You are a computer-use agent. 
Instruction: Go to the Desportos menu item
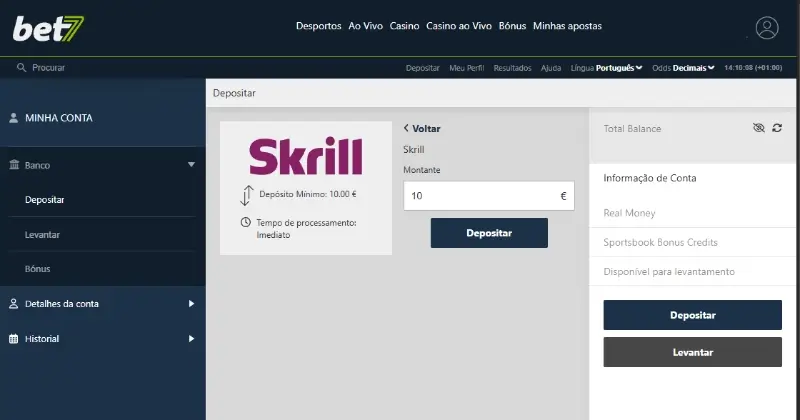pyautogui.click(x=319, y=26)
